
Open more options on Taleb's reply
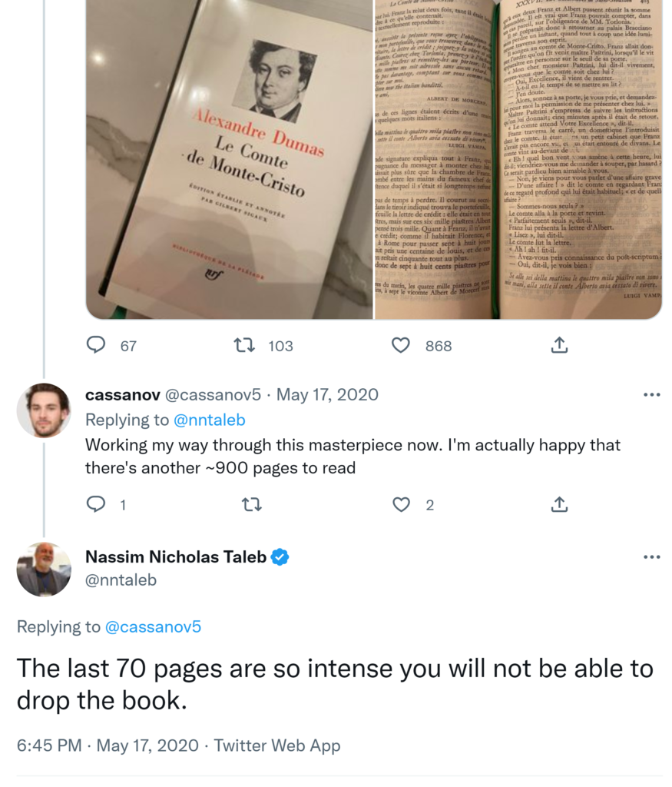click(651, 557)
